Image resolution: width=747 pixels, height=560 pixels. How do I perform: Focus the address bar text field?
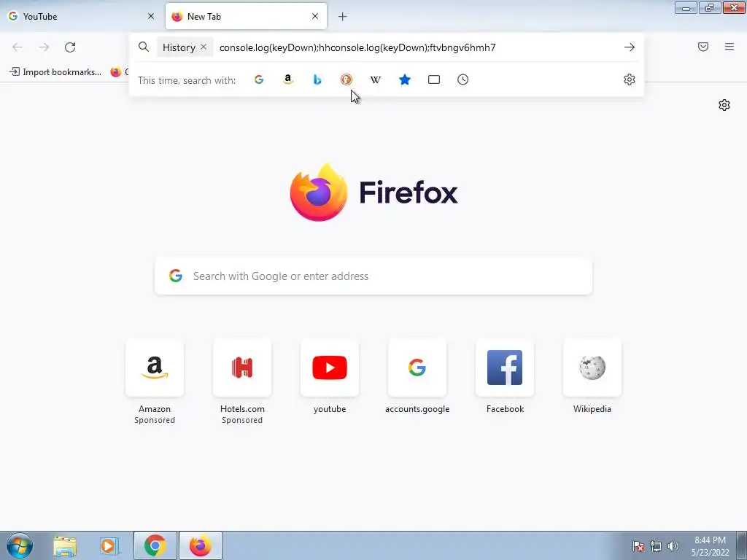417,47
